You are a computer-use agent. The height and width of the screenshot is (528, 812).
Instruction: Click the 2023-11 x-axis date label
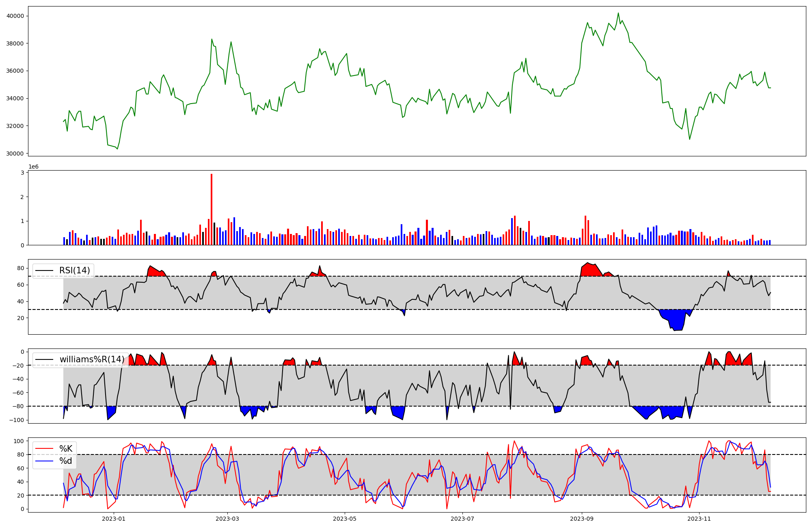(x=700, y=519)
